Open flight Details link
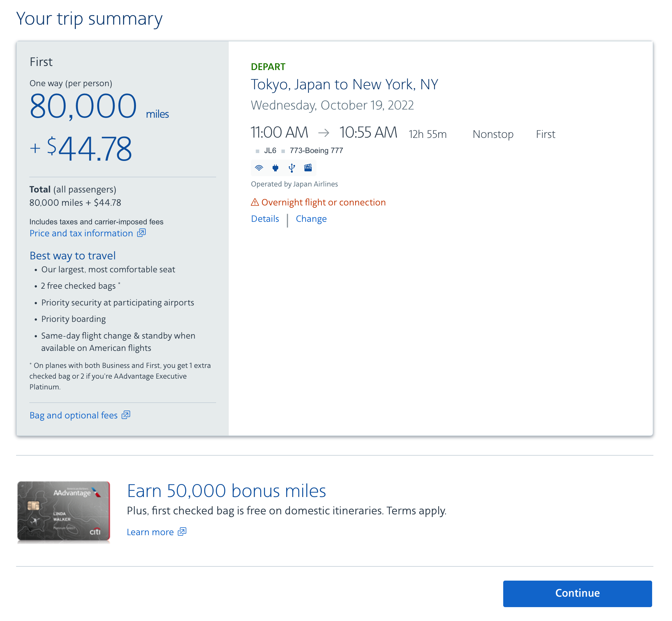Viewport: 672px width, 621px height. (x=265, y=219)
